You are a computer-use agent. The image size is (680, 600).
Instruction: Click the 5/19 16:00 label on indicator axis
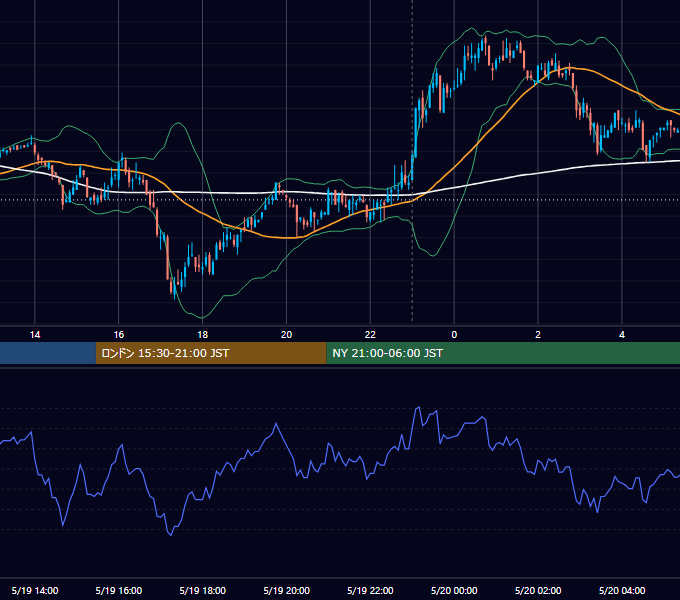pyautogui.click(x=118, y=590)
